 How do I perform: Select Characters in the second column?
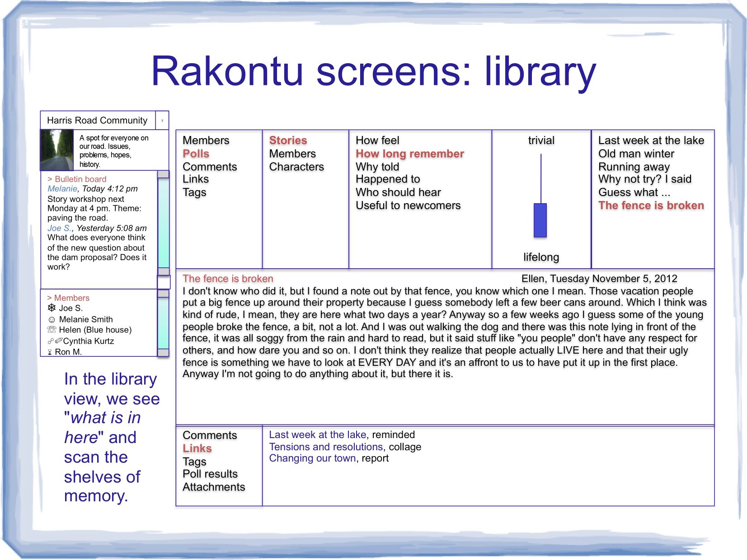(296, 167)
